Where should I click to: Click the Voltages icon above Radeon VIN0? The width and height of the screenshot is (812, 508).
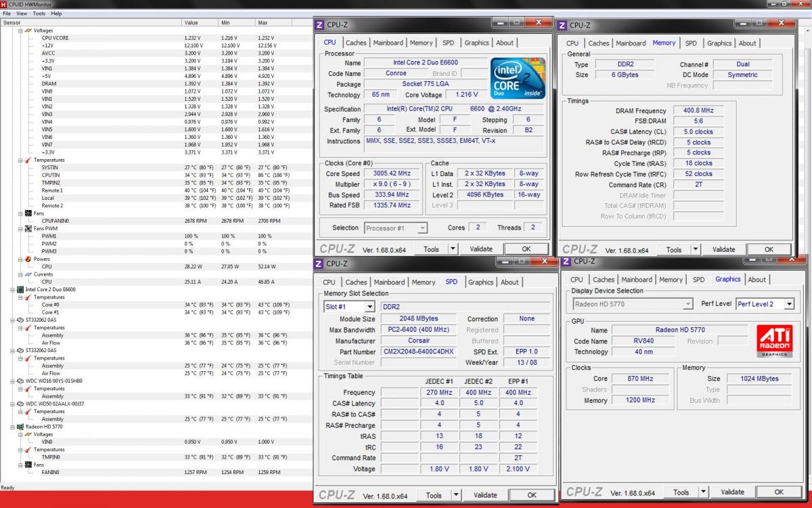(28, 434)
